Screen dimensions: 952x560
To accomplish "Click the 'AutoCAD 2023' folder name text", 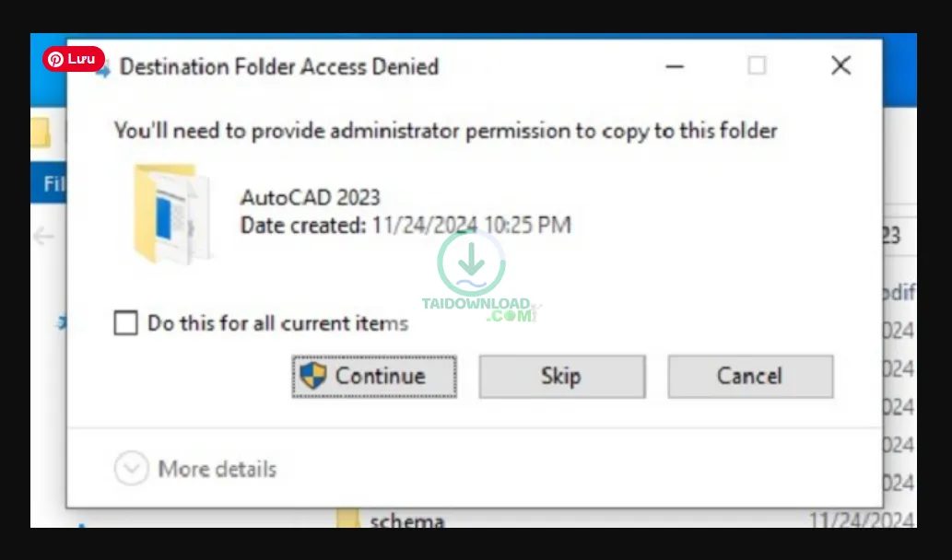I will [310, 197].
